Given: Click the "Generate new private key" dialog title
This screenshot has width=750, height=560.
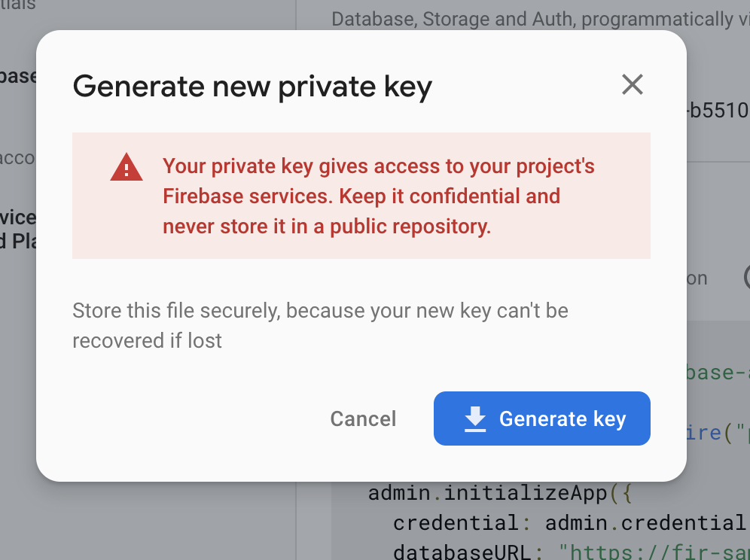Looking at the screenshot, I should 252,87.
